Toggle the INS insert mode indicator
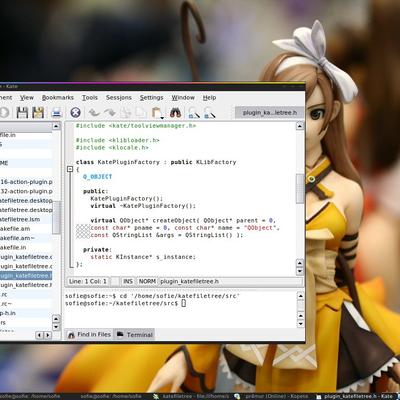400x400 pixels. click(x=128, y=281)
